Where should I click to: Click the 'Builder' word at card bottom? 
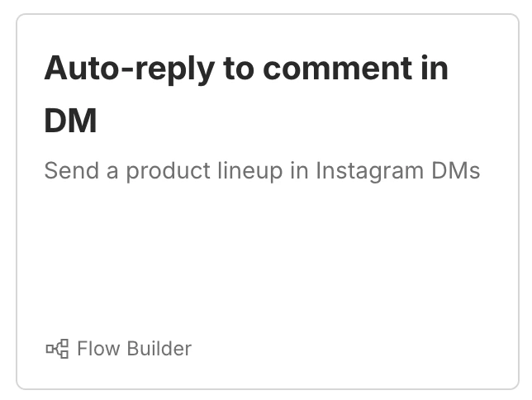[x=159, y=349]
